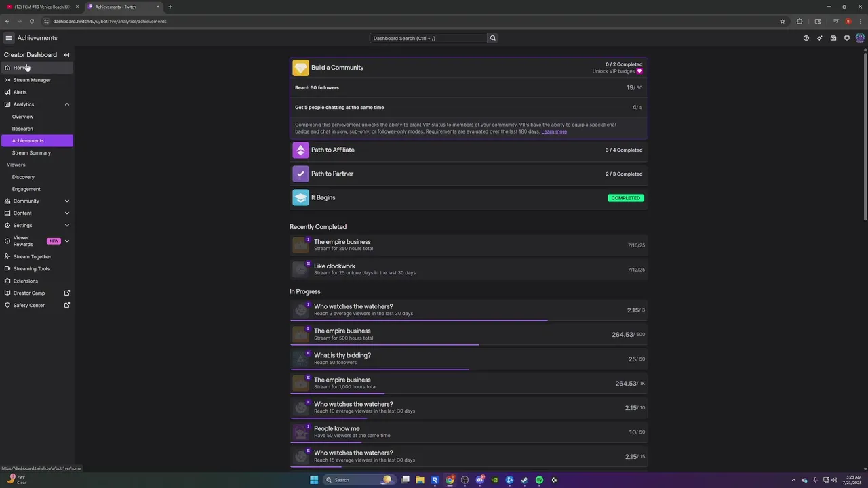
Task: Click the progress bar under What is thy bidding
Action: 469,369
